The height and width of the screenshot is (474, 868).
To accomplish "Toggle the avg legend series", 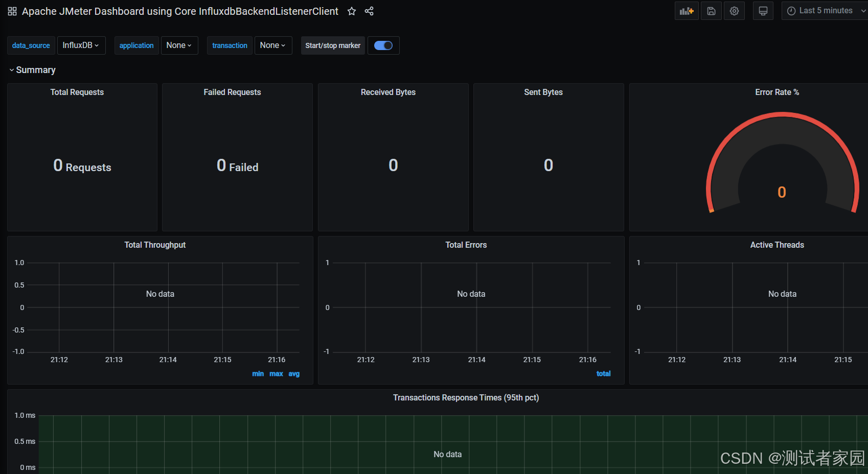I will [x=294, y=374].
